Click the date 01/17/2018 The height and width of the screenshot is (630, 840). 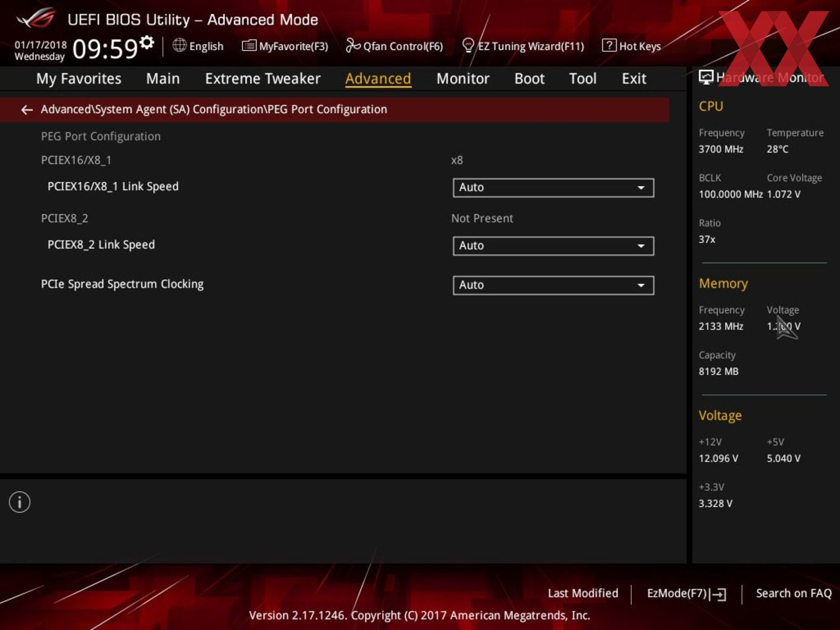click(x=40, y=45)
